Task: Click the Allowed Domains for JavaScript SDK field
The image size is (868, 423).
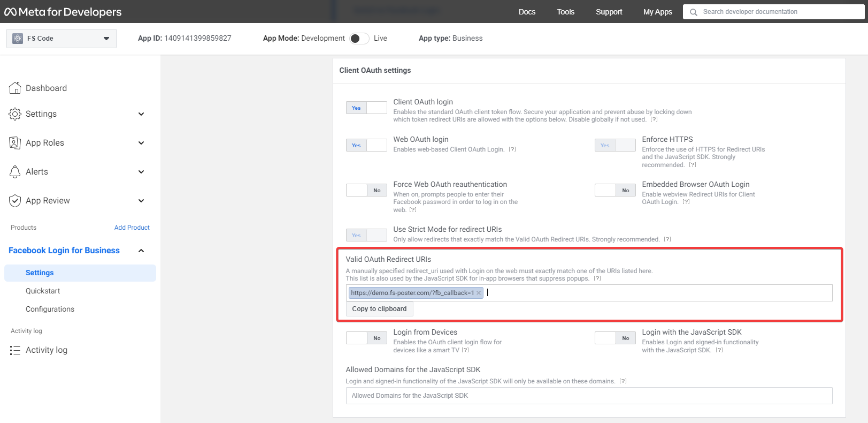Action: (589, 396)
